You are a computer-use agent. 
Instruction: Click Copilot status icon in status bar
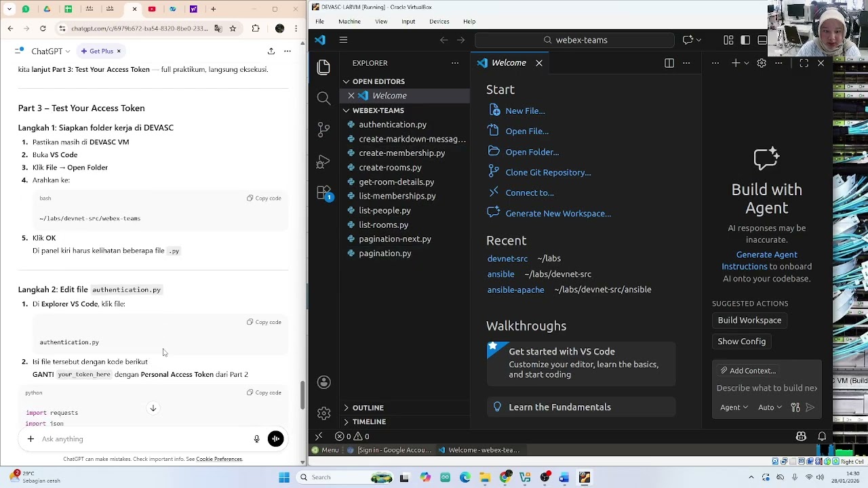[801, 436]
